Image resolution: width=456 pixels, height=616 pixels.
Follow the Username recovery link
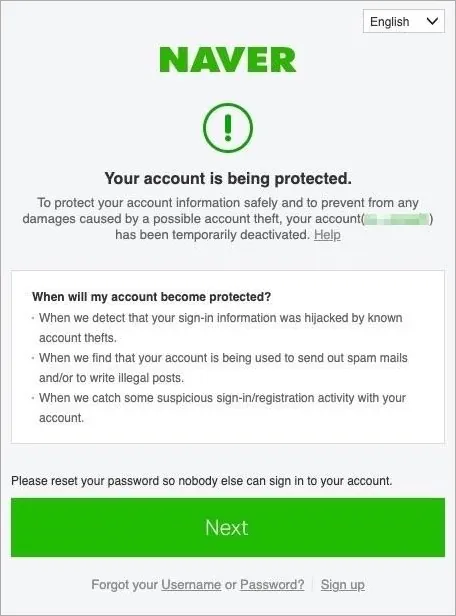[191, 585]
